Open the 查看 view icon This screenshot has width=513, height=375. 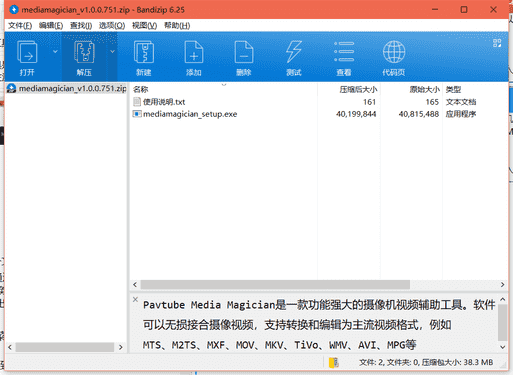coord(344,57)
